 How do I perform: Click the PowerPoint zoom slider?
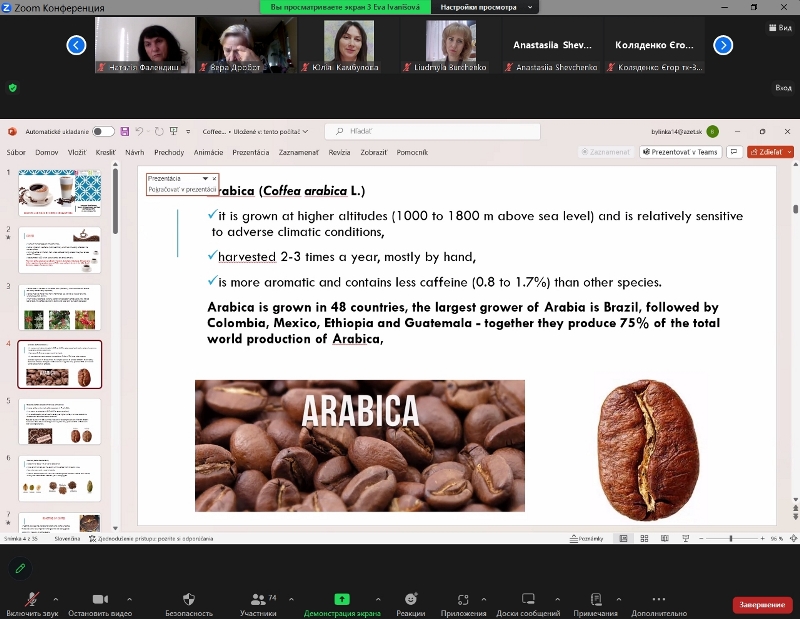coord(731,538)
